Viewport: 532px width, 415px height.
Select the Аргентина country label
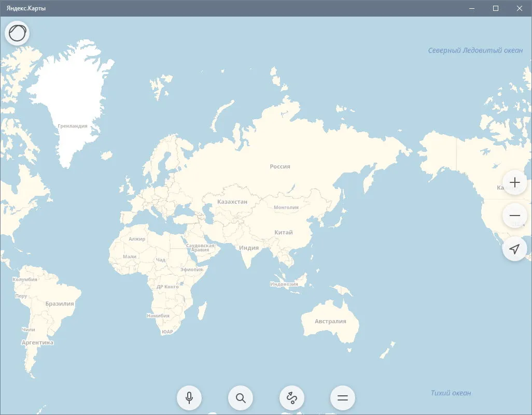[x=38, y=342]
